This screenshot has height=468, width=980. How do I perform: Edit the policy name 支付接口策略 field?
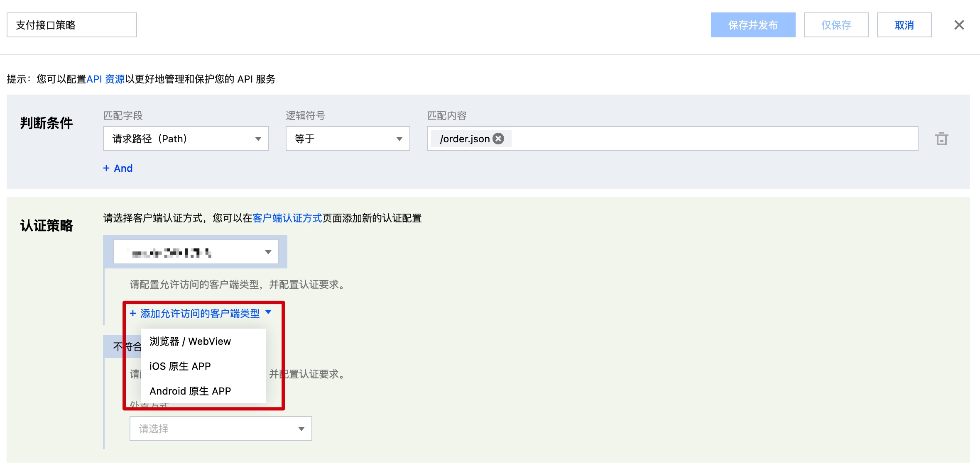(71, 25)
